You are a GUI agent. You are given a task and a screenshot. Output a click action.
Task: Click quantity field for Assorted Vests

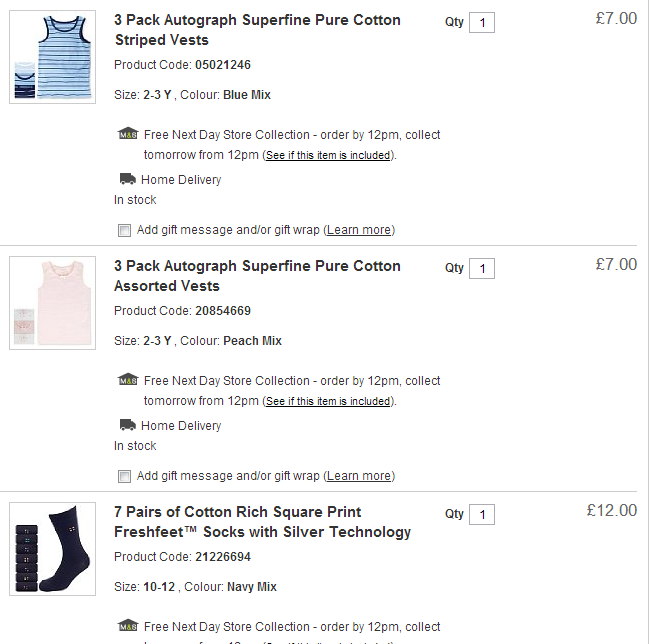point(482,268)
